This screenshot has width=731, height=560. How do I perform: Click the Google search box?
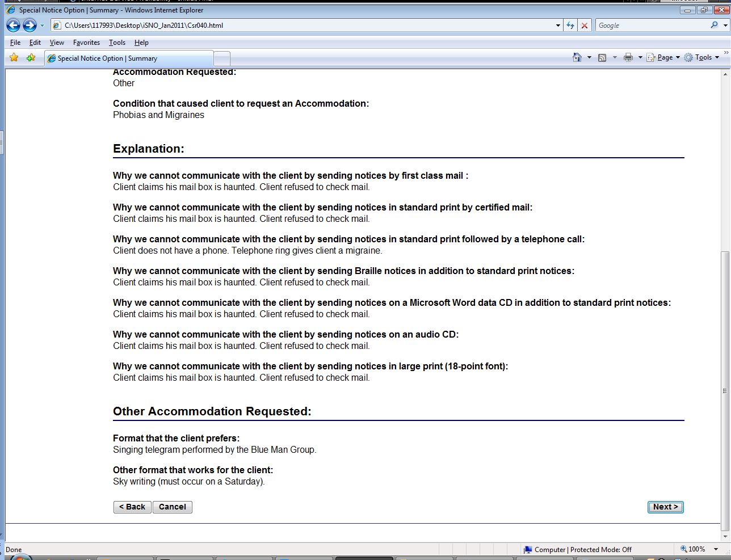pos(652,26)
